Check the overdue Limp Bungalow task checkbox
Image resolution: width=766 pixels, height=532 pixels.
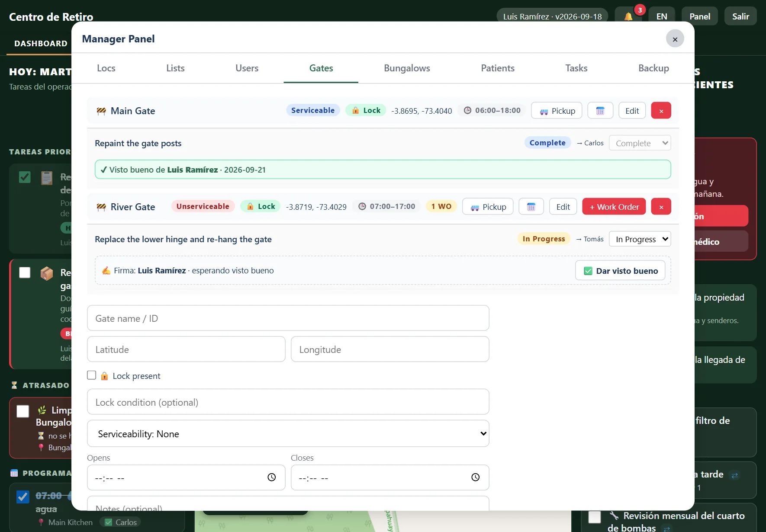tap(23, 411)
